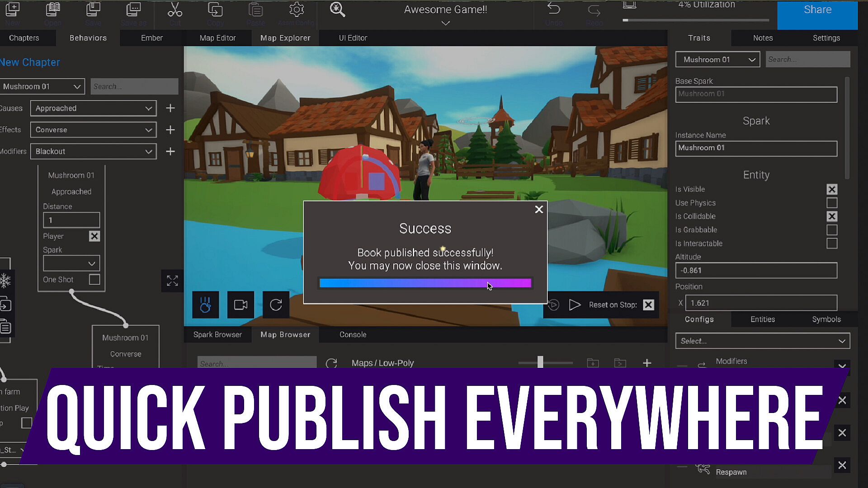Click the Cut scissors icon
The image size is (868, 488).
175,10
